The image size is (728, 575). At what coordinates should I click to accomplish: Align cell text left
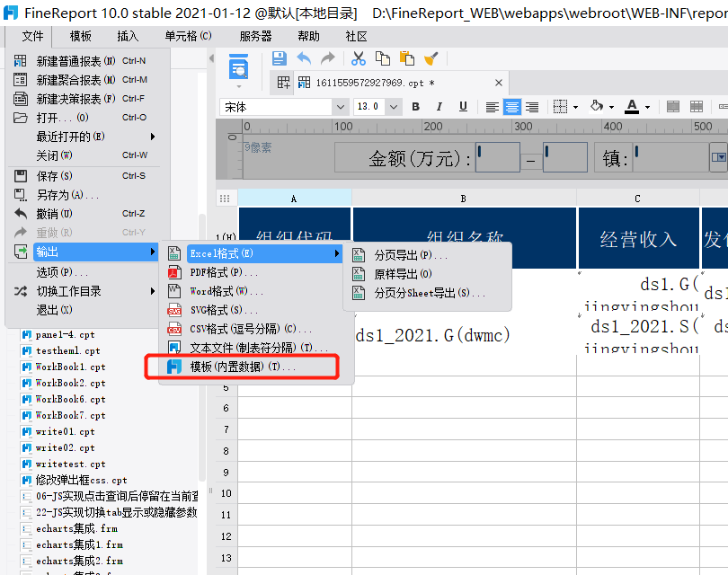pos(493,107)
